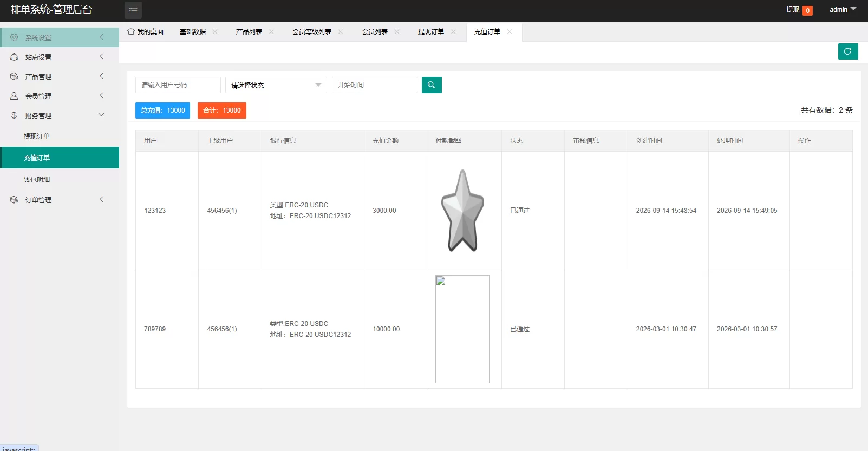This screenshot has height=451, width=868.
Task: Click the search magnifier button
Action: click(x=432, y=85)
